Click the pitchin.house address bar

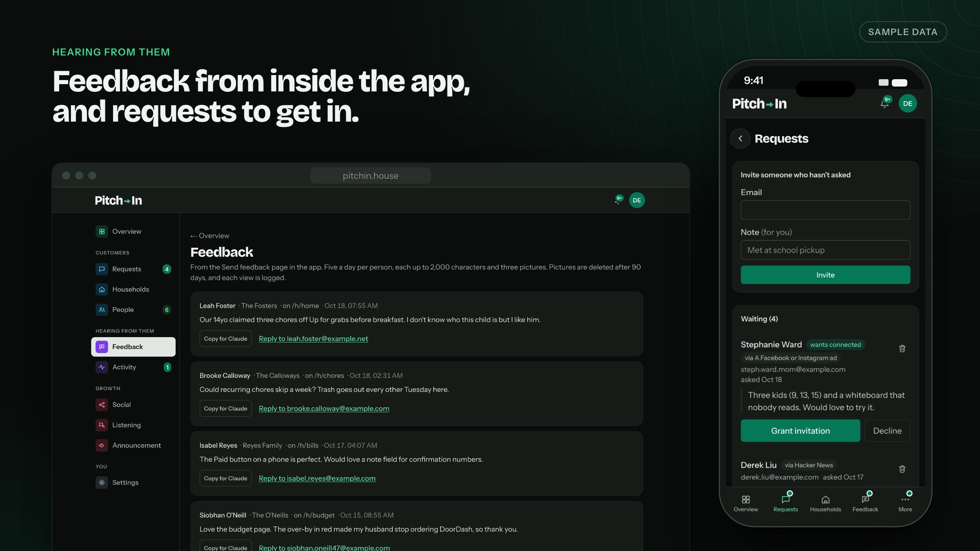(x=371, y=176)
